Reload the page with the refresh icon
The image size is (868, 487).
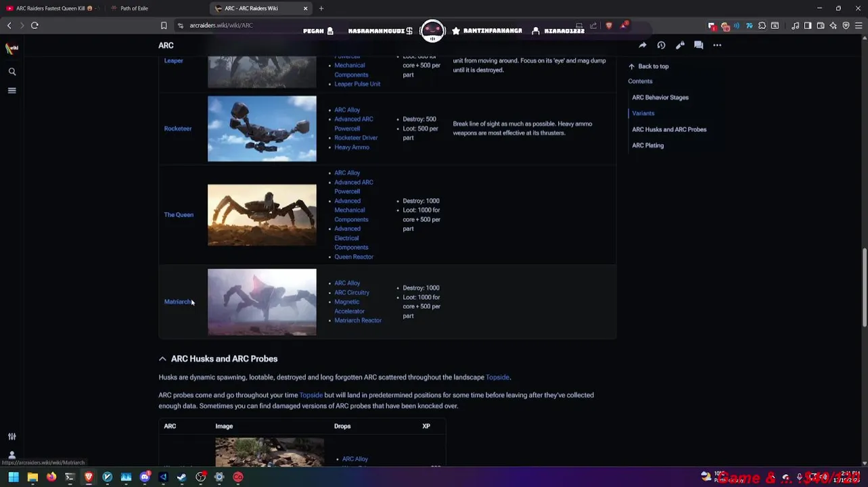point(35,25)
